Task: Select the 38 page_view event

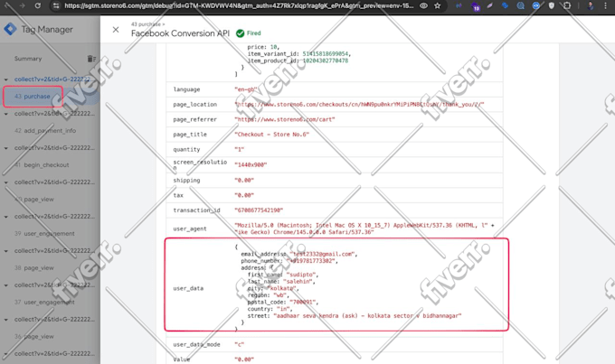Action: point(34,268)
